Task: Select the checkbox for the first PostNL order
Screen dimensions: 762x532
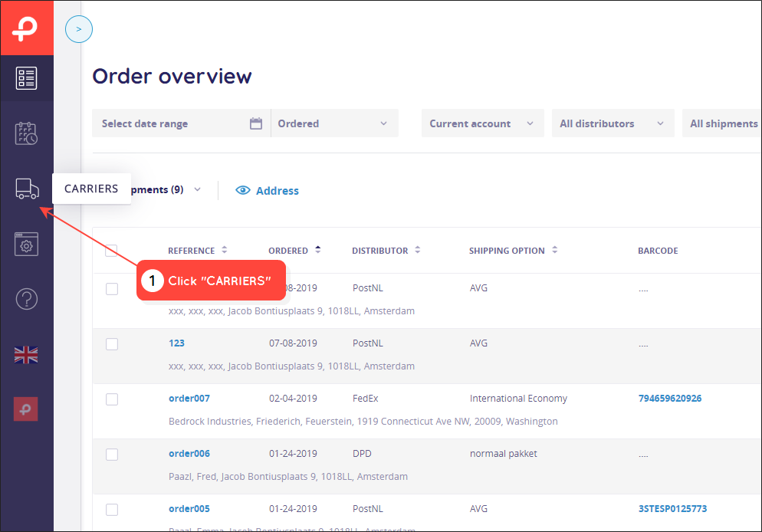Action: [112, 288]
